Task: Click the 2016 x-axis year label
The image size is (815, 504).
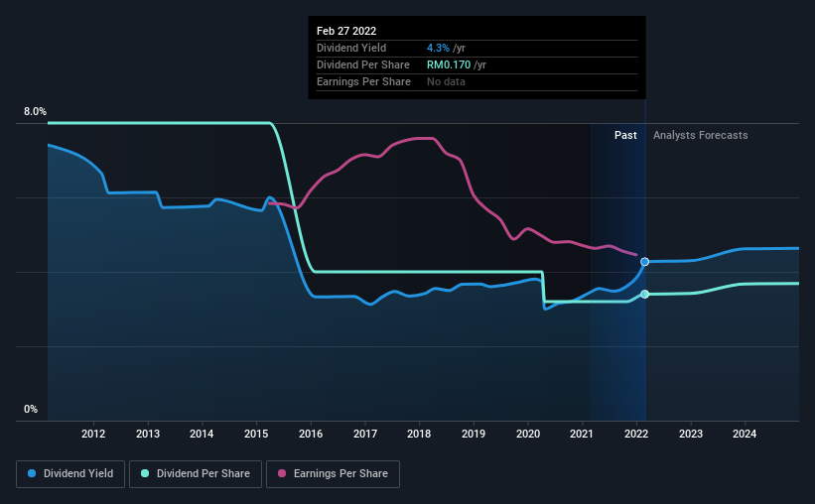Action: (x=311, y=434)
